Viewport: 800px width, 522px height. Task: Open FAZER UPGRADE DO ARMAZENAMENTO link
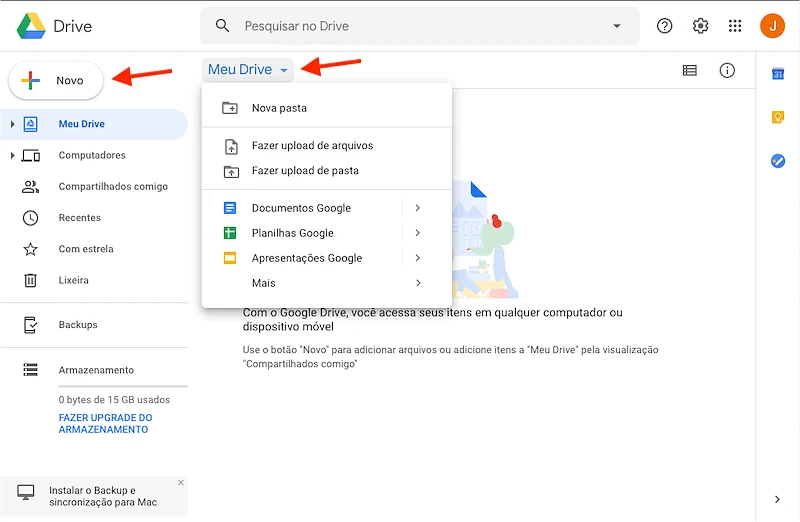click(106, 424)
